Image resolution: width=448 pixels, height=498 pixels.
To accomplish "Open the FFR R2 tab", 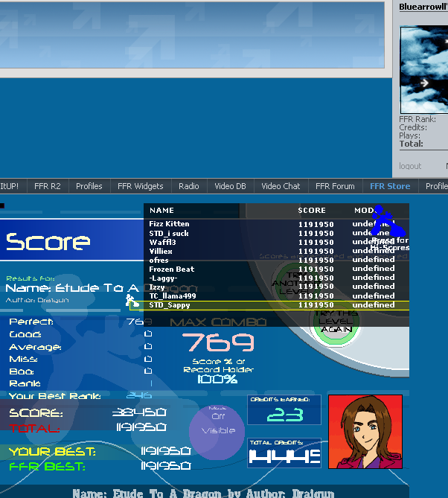I will pyautogui.click(x=46, y=186).
